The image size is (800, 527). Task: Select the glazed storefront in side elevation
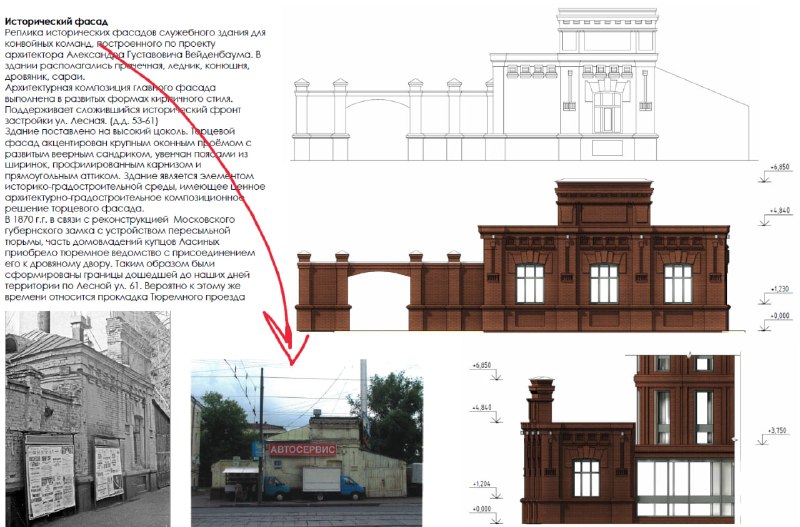tap(685, 487)
